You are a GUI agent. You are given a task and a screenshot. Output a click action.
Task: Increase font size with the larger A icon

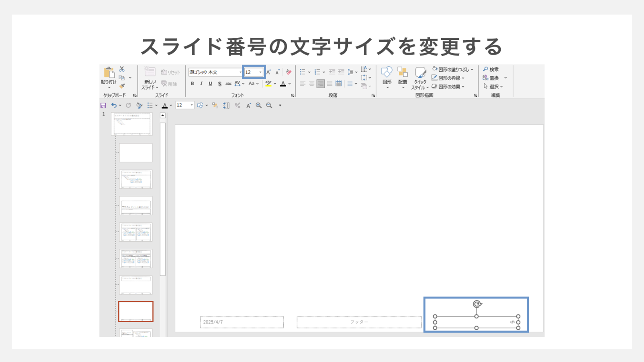[x=269, y=72]
